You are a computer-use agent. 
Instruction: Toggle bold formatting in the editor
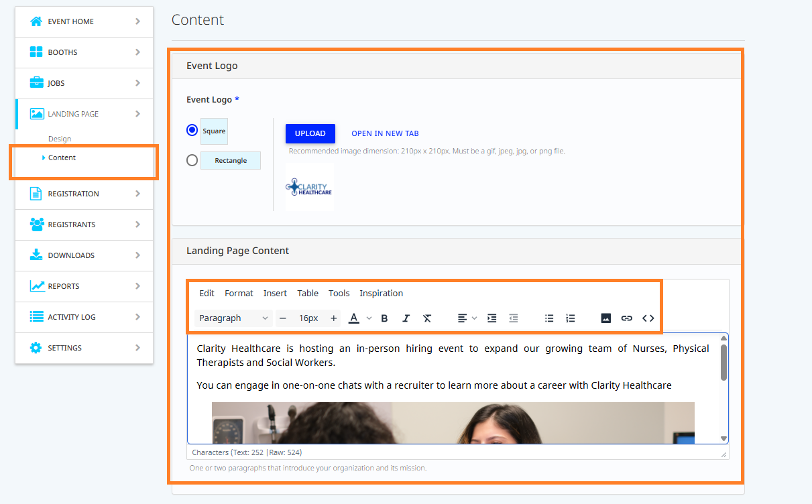[384, 318]
